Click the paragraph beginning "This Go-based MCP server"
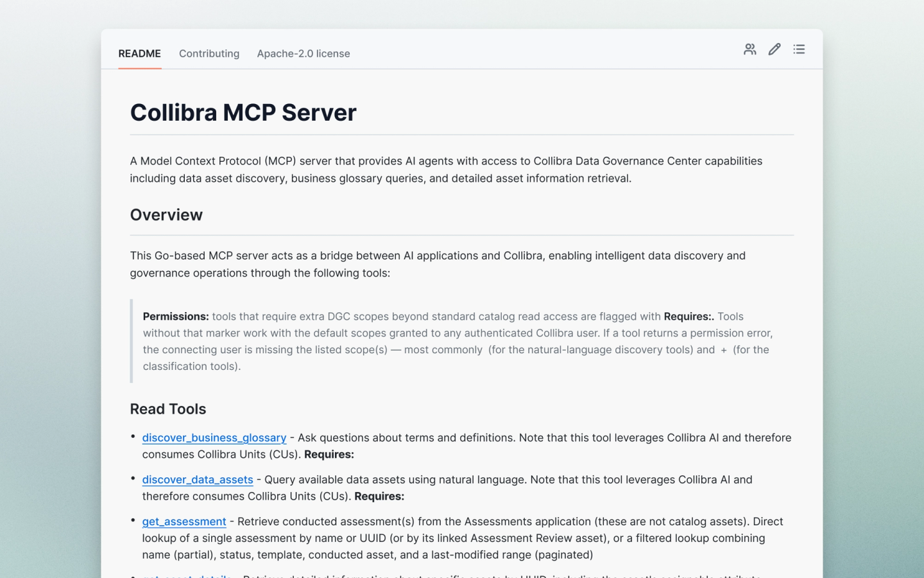924x578 pixels. click(x=438, y=264)
